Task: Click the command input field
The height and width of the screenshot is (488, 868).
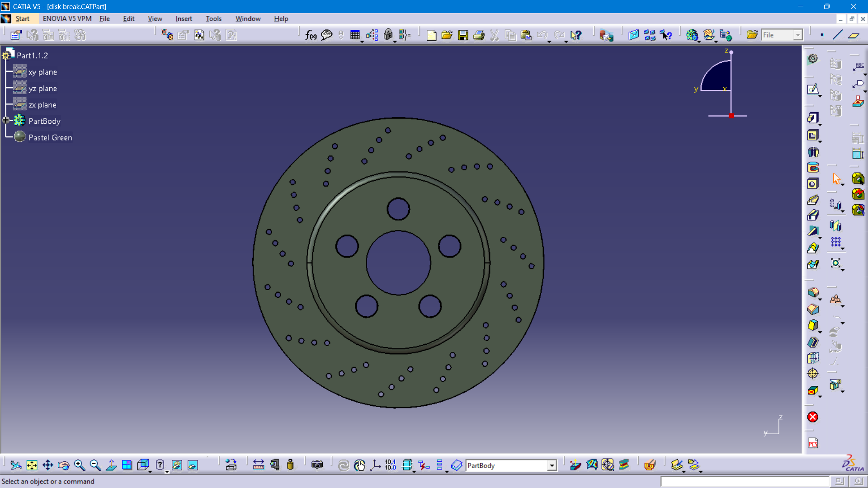Action: click(x=745, y=482)
